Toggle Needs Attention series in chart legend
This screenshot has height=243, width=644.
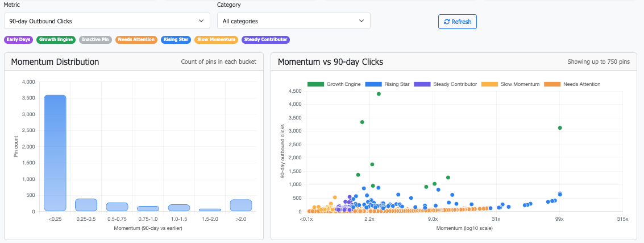572,84
